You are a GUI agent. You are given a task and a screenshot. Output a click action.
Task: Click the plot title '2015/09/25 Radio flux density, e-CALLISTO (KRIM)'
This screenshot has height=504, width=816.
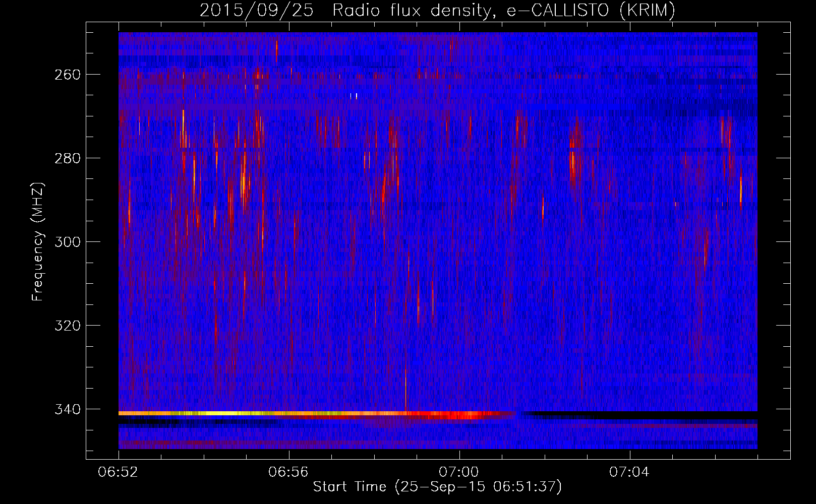[x=437, y=11]
